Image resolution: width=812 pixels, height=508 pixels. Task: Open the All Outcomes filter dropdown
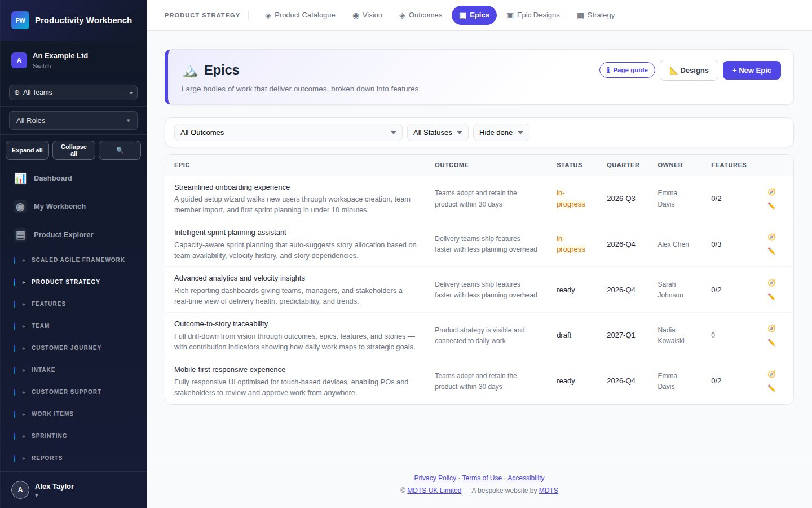(x=288, y=133)
